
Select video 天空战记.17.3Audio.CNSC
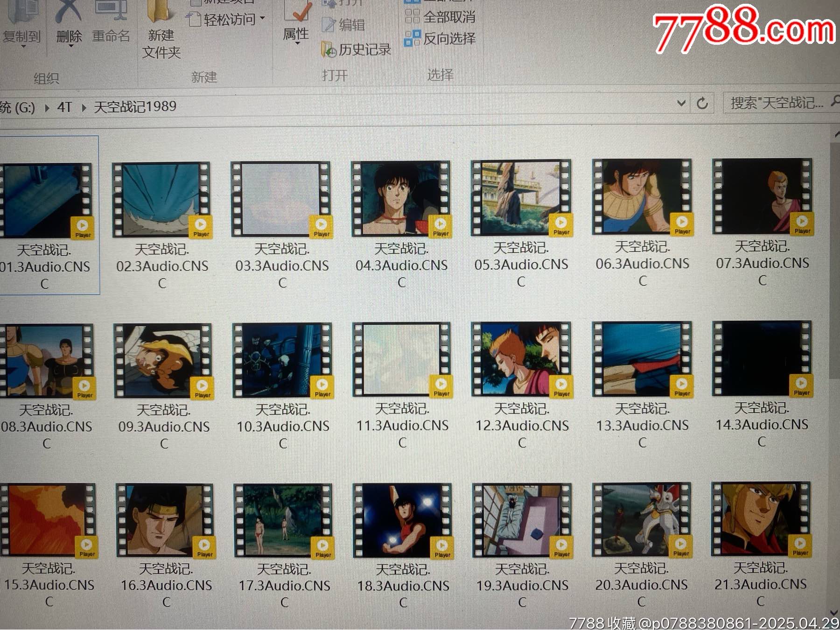coord(284,546)
